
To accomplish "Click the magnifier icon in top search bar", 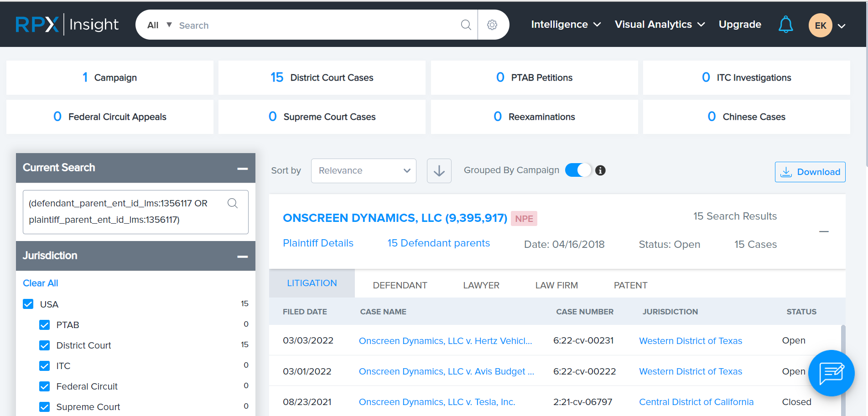I will (466, 25).
